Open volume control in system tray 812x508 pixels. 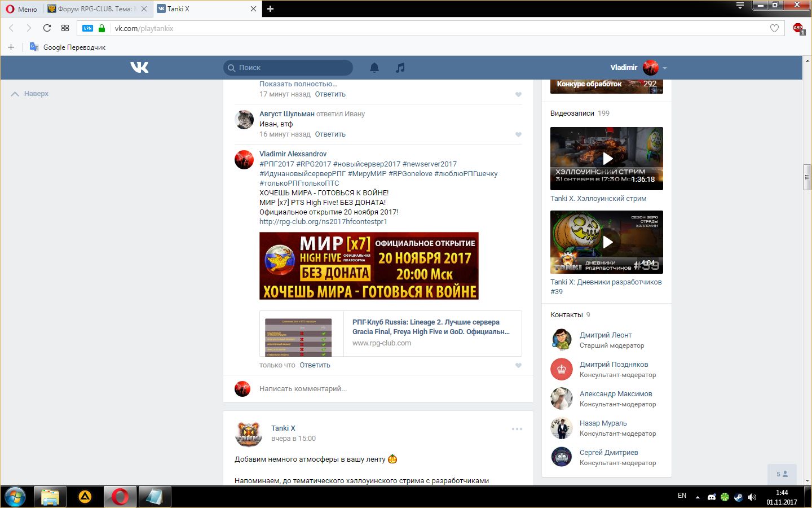(x=752, y=497)
